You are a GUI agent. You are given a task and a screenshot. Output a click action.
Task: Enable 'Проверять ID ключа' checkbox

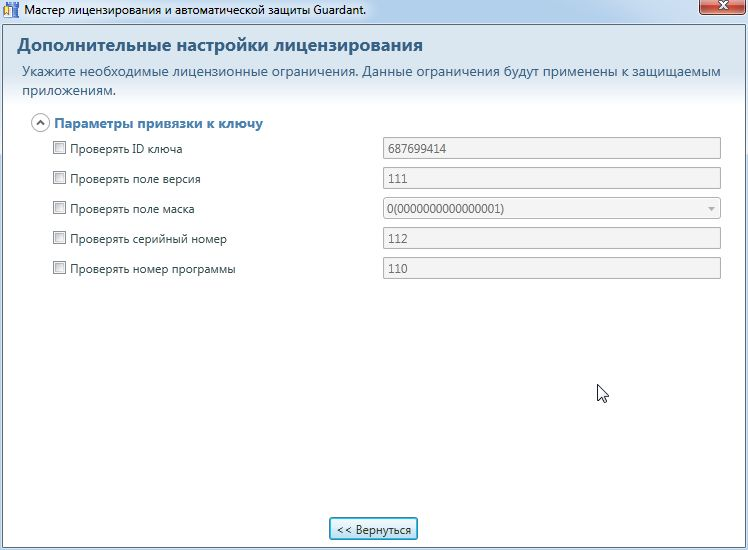tap(59, 149)
